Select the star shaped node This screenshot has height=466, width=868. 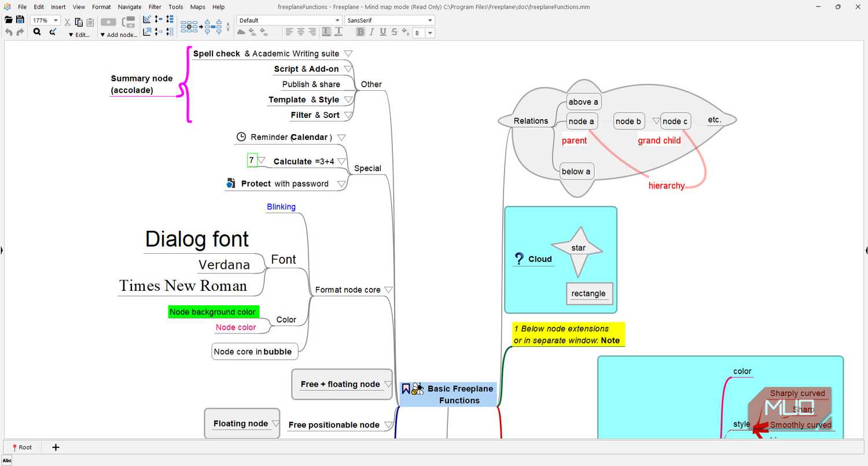[578, 249]
